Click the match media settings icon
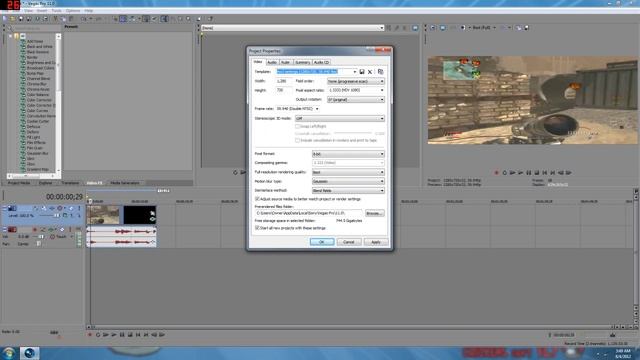640x360 pixels. click(x=380, y=72)
